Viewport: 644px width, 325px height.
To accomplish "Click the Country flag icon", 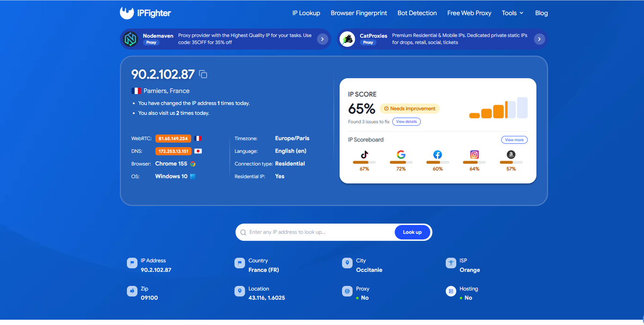I will click(239, 263).
